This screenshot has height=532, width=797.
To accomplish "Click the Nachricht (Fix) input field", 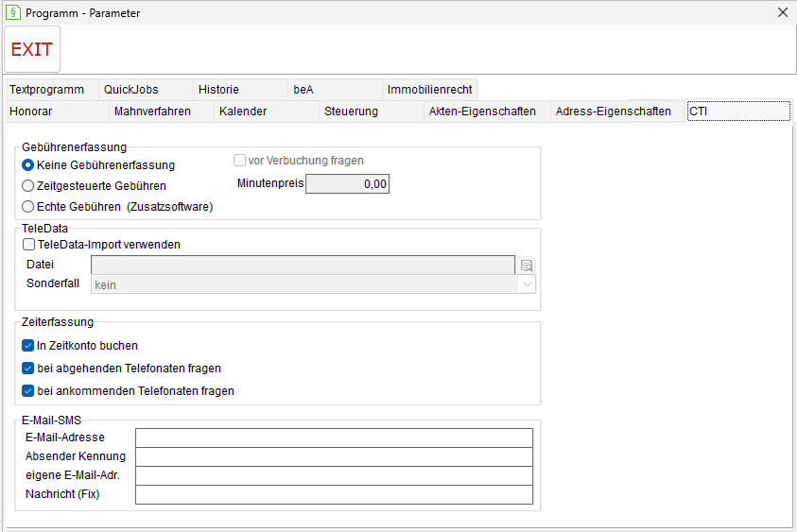I will [x=334, y=495].
